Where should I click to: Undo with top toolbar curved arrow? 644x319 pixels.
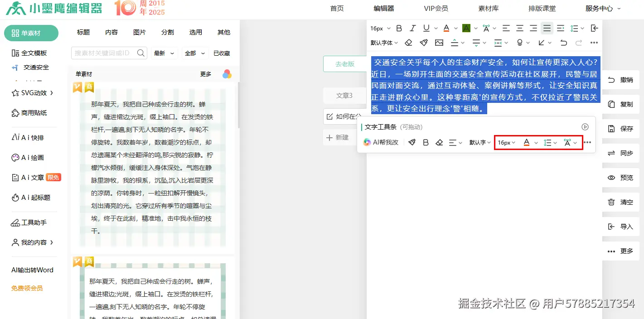click(563, 43)
